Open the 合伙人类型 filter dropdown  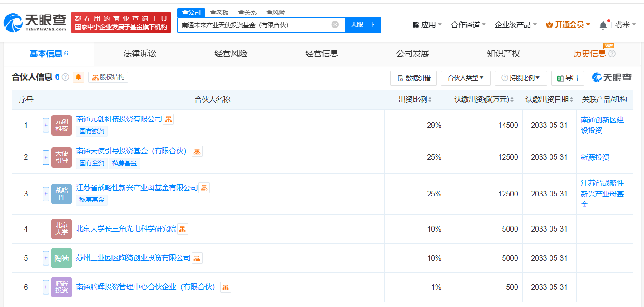465,78
